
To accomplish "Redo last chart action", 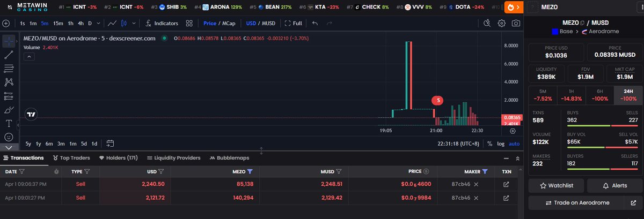I will [330, 24].
